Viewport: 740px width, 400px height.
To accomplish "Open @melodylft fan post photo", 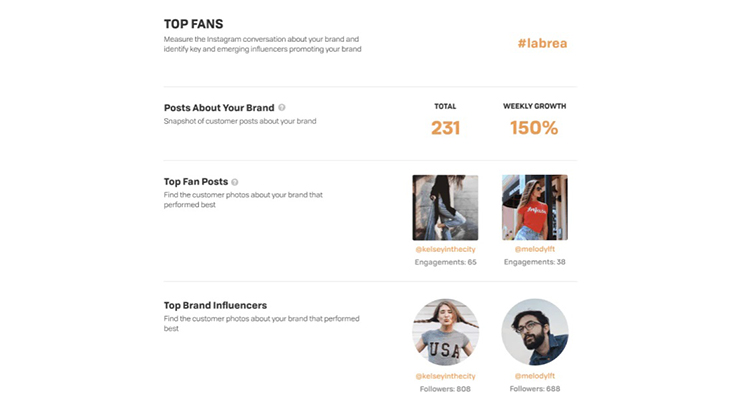I will [x=535, y=208].
